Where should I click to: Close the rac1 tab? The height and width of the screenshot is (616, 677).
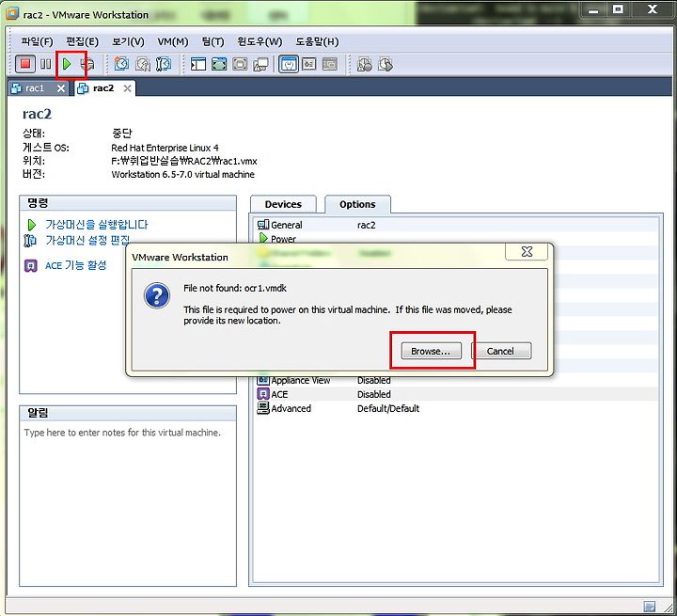coord(61,88)
